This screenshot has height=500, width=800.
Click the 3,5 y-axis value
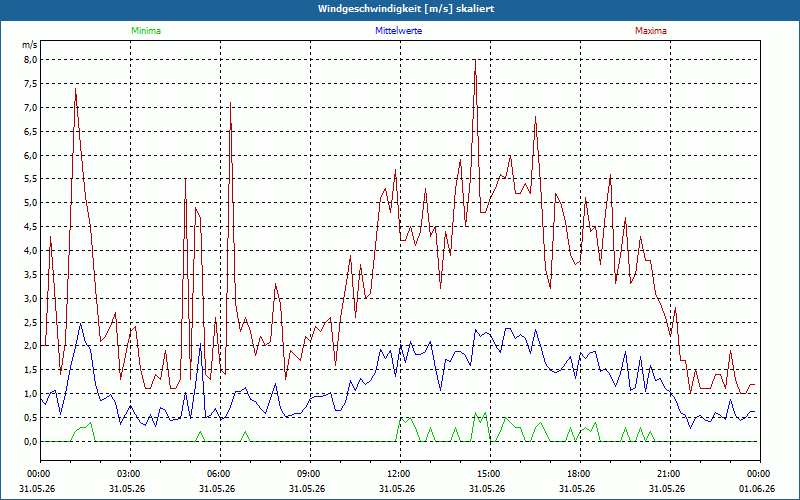[30, 274]
